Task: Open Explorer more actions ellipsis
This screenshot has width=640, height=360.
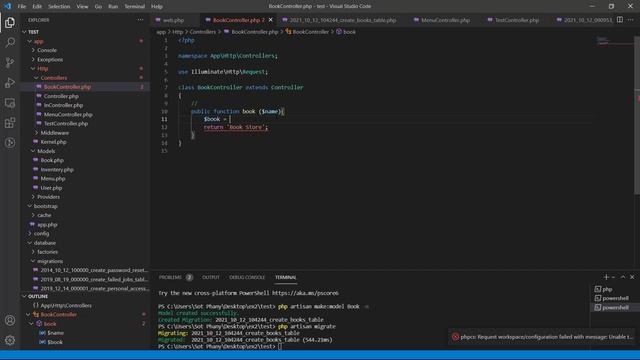Action: pos(140,20)
